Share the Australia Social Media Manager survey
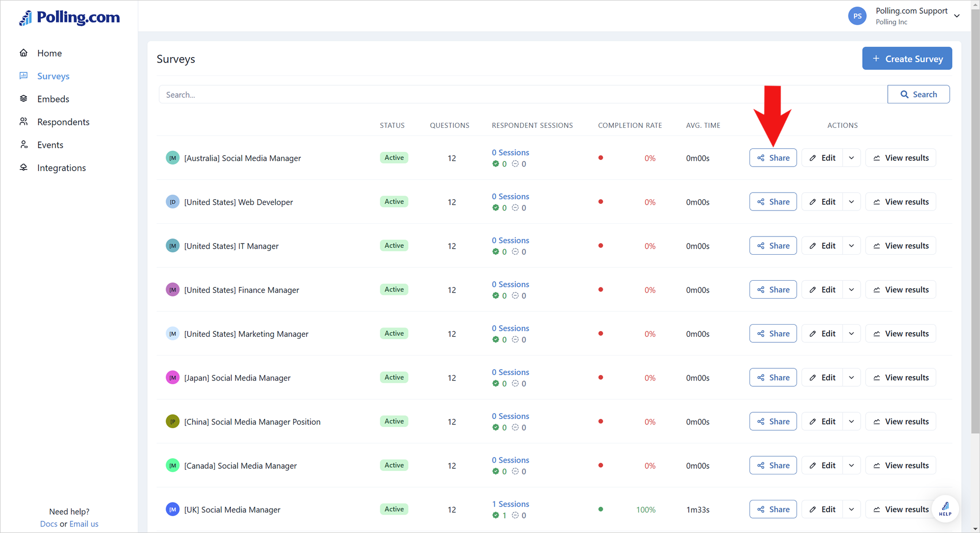980x533 pixels. 773,158
